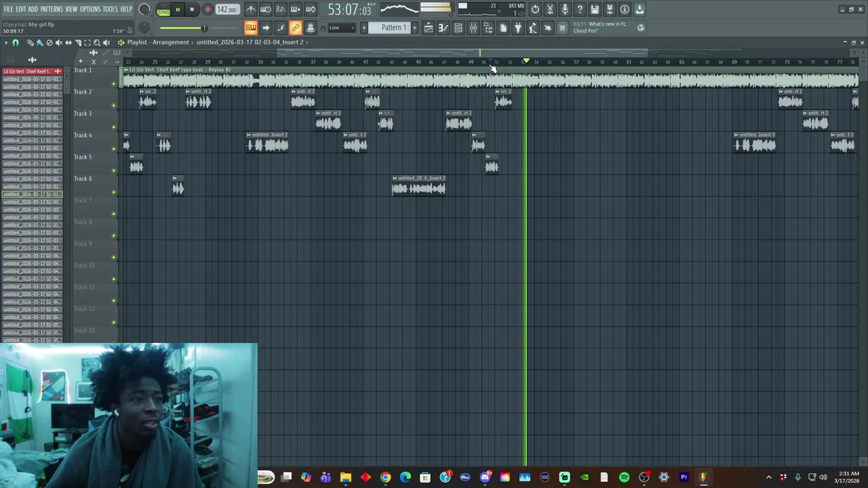Screen dimensions: 868x488
Task: Toggle the metronome icon
Action: click(251, 9)
